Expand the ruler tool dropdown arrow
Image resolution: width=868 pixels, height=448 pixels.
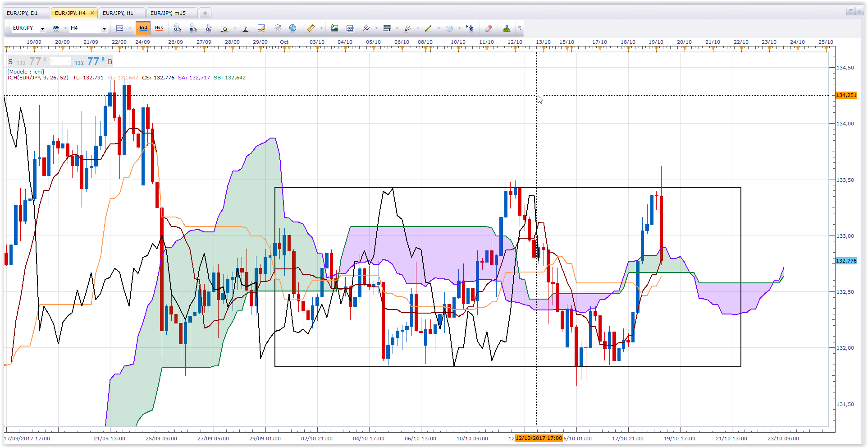[x=321, y=28]
